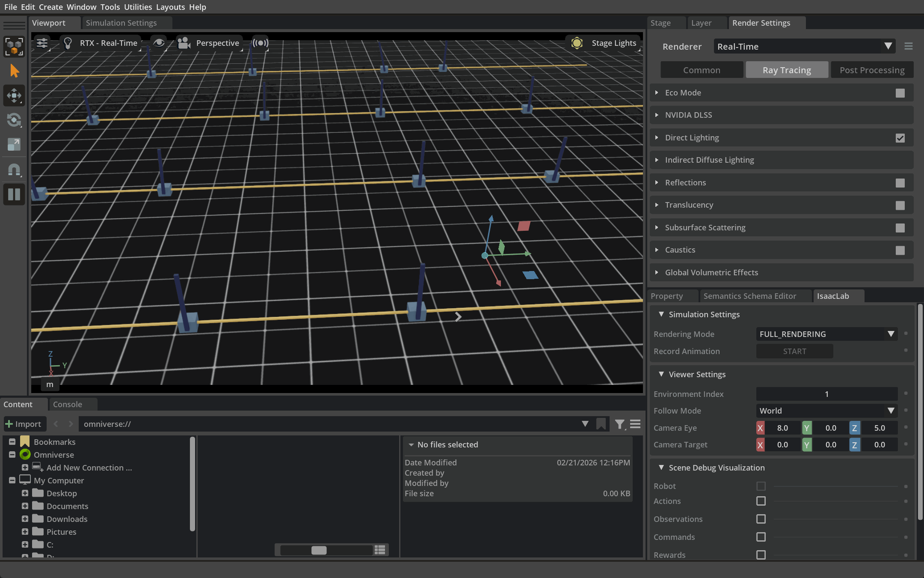924x578 pixels.
Task: Click the viewport eye visibility icon
Action: [159, 43]
